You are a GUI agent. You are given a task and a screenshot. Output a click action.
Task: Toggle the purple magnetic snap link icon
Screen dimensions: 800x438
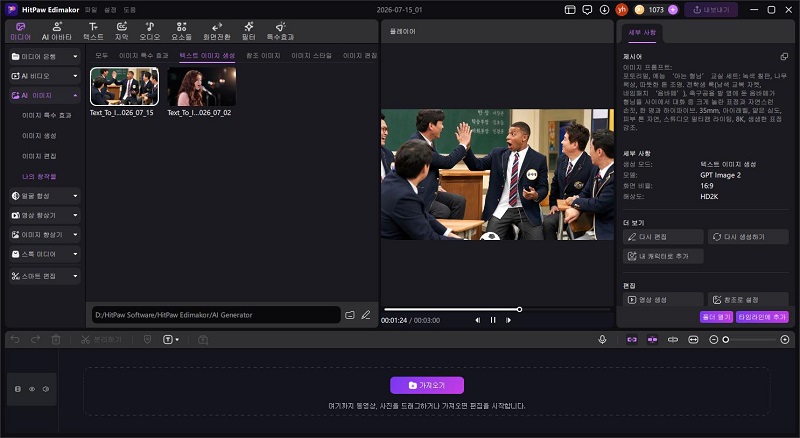632,339
